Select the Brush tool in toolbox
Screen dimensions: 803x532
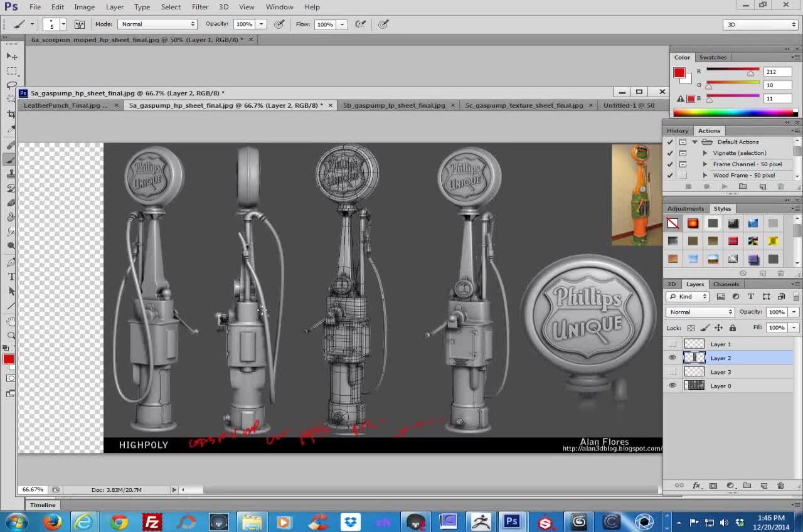(11, 159)
